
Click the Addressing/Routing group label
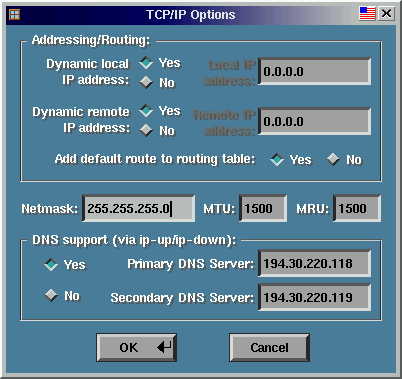[x=91, y=40]
